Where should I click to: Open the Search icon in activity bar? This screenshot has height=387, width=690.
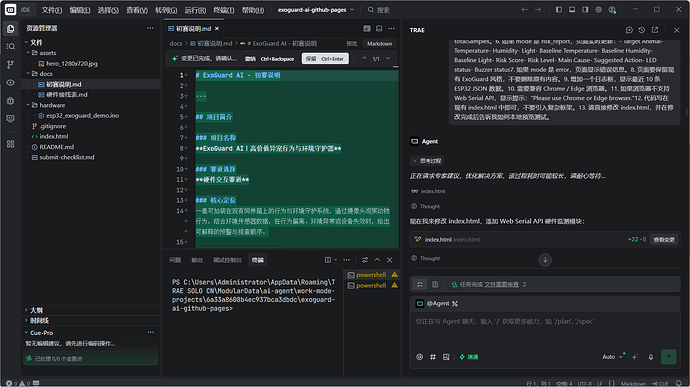(x=11, y=46)
